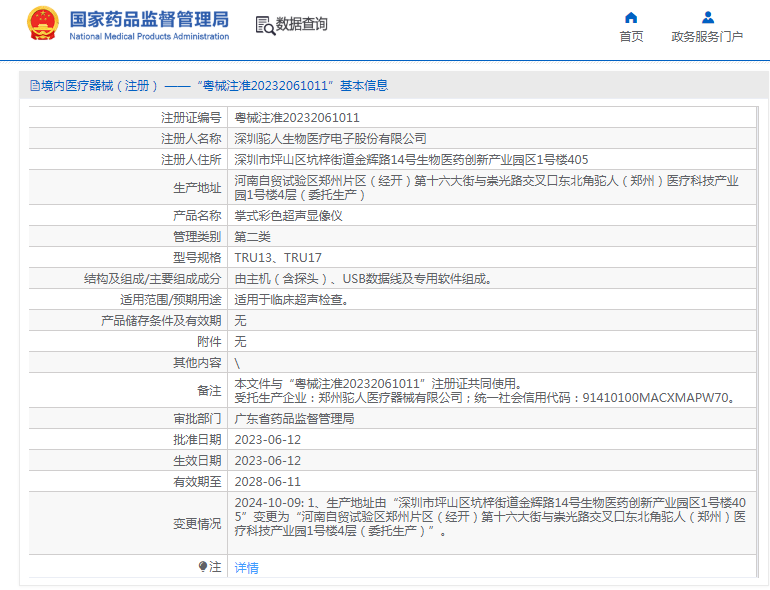Click the 审批部门 label
The width and height of the screenshot is (770, 590).
[197, 419]
